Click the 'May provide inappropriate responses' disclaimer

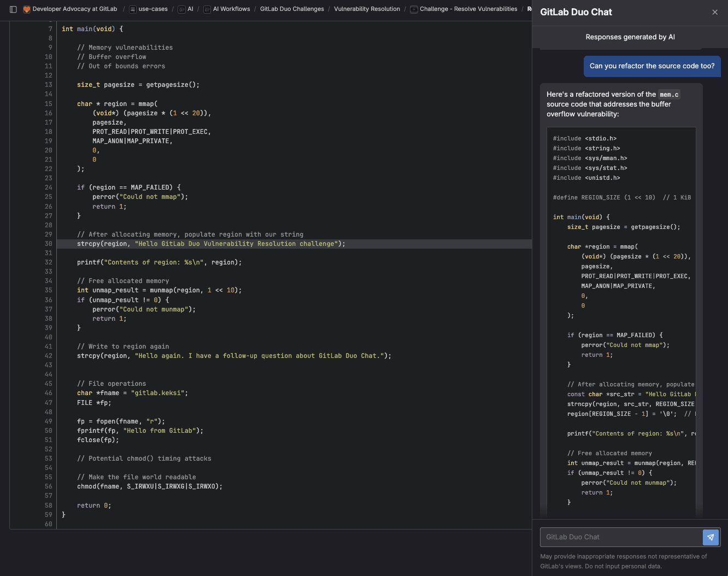[x=624, y=561]
